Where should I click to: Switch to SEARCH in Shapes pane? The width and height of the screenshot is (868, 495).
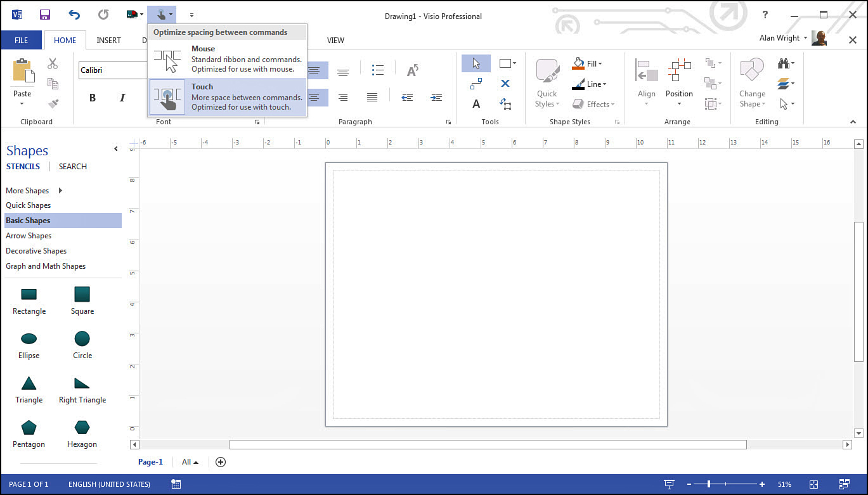click(x=73, y=166)
